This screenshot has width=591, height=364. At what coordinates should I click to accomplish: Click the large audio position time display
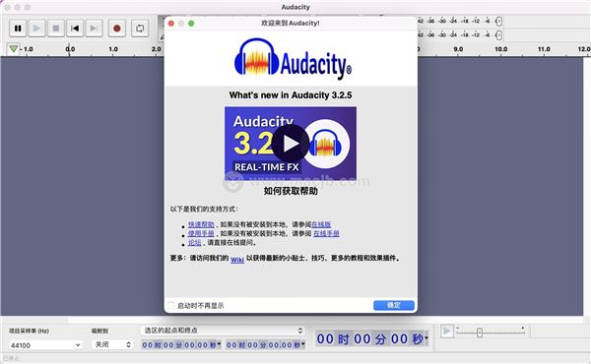369,339
